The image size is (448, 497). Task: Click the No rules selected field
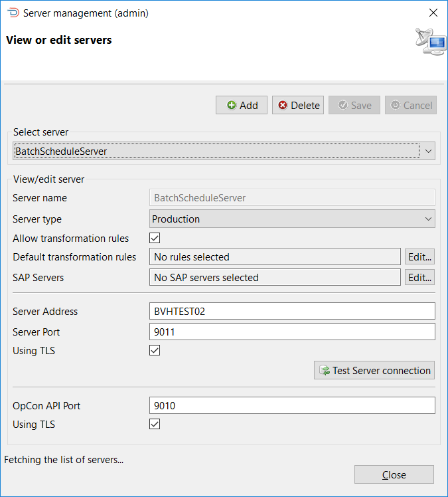coord(275,256)
